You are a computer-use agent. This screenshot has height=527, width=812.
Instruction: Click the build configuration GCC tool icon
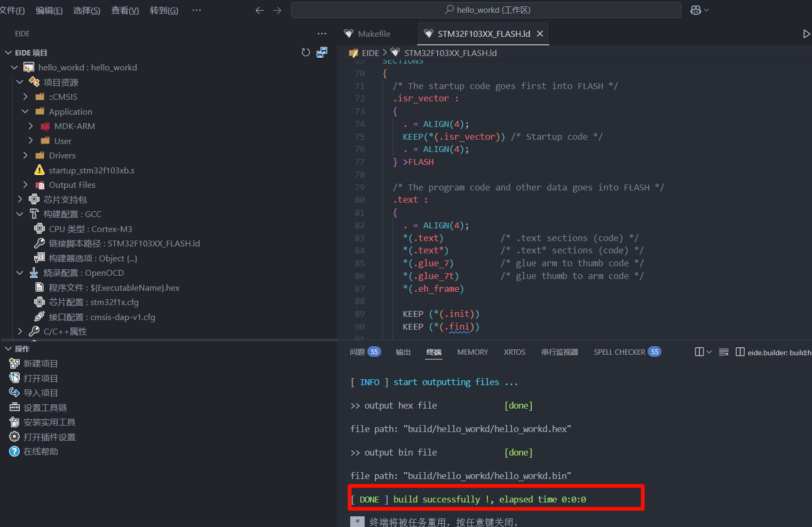tap(34, 214)
